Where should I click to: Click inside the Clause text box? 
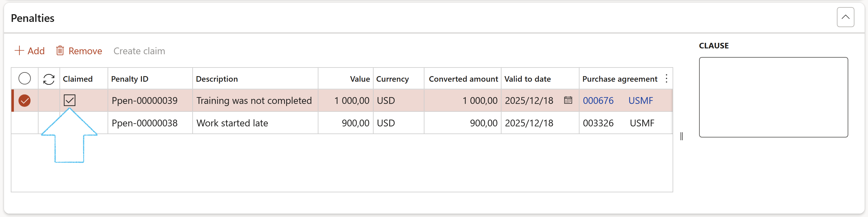click(x=773, y=97)
